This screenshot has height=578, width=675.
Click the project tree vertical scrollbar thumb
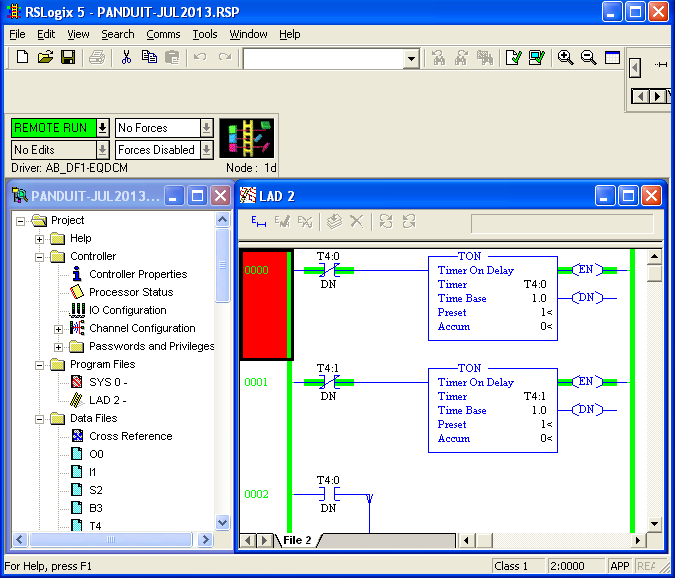tap(223, 265)
